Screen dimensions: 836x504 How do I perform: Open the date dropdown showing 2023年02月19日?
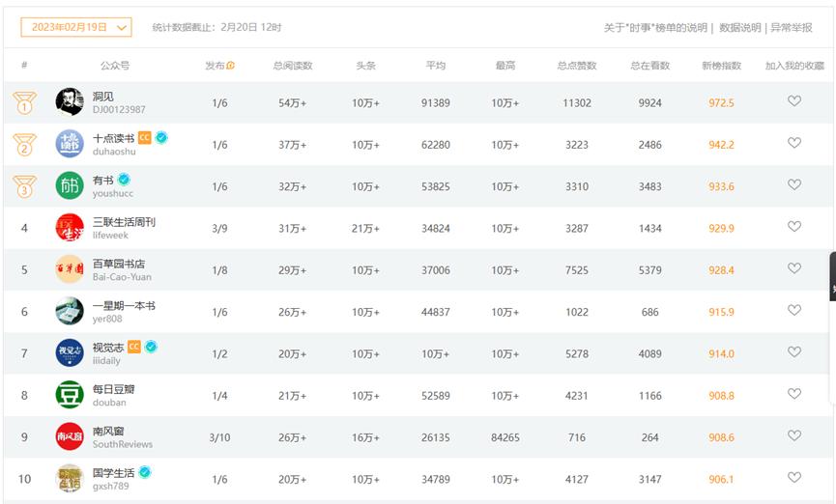coord(75,28)
